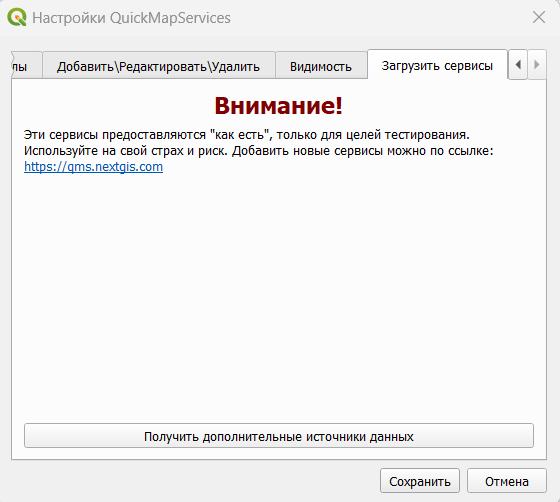This screenshot has height=502, width=560.
Task: Switch to the Видимость tab
Action: click(321, 66)
